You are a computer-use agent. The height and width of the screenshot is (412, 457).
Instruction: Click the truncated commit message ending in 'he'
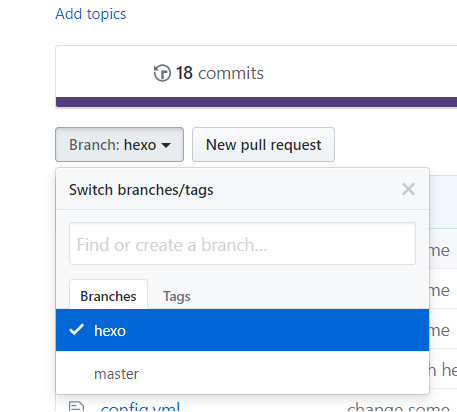443,369
